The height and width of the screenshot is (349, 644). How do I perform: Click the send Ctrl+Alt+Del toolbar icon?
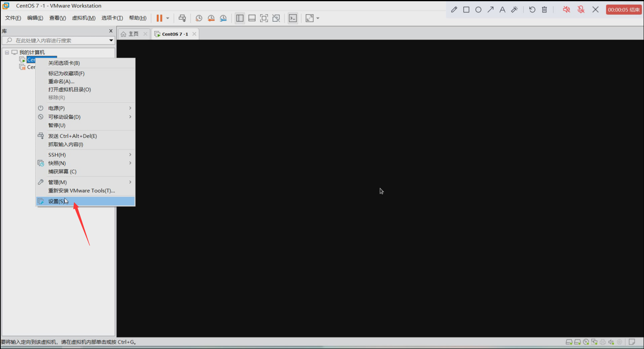point(182,18)
